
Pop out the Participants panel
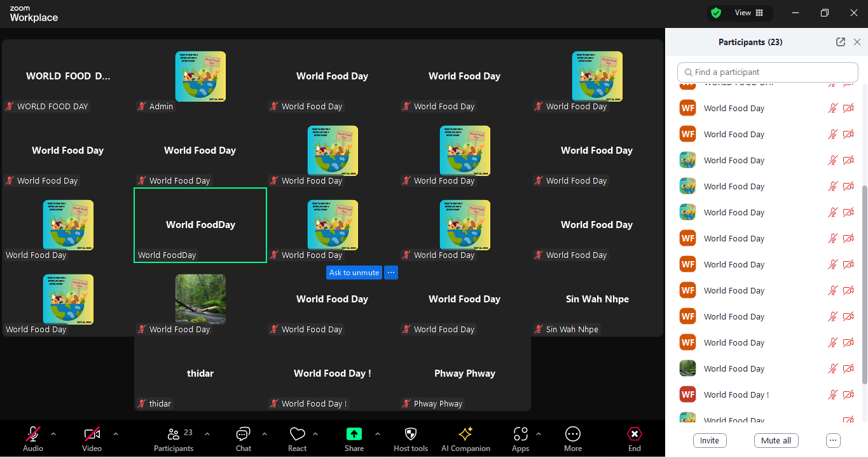[x=841, y=42]
